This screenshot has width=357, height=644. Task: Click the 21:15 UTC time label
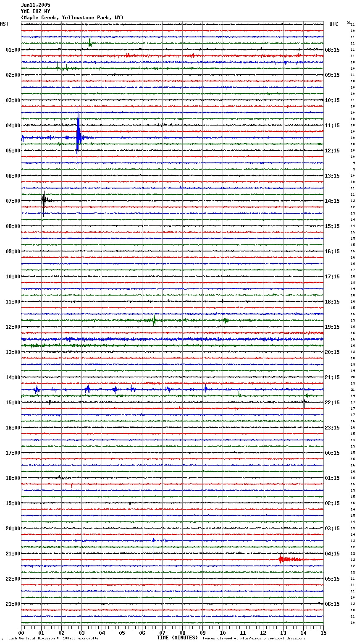coord(332,377)
